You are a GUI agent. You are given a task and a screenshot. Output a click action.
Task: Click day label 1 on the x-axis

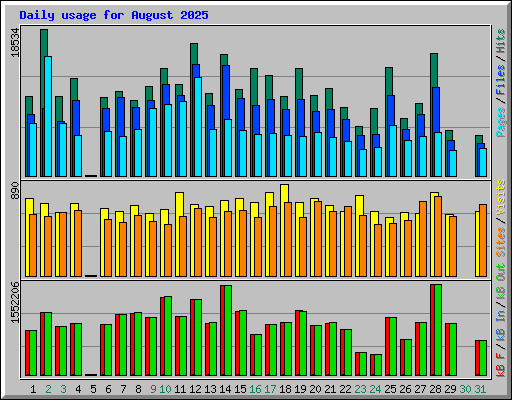click(x=33, y=389)
